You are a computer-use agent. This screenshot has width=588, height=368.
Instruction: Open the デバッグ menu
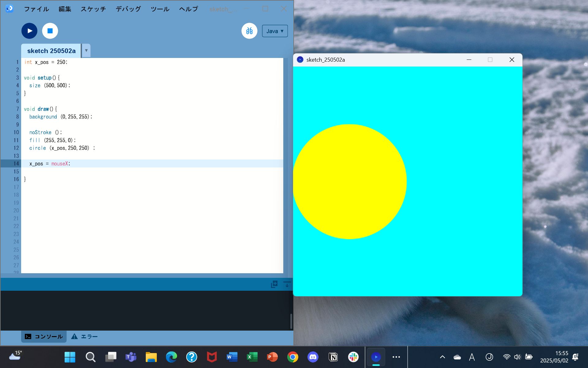coord(128,9)
